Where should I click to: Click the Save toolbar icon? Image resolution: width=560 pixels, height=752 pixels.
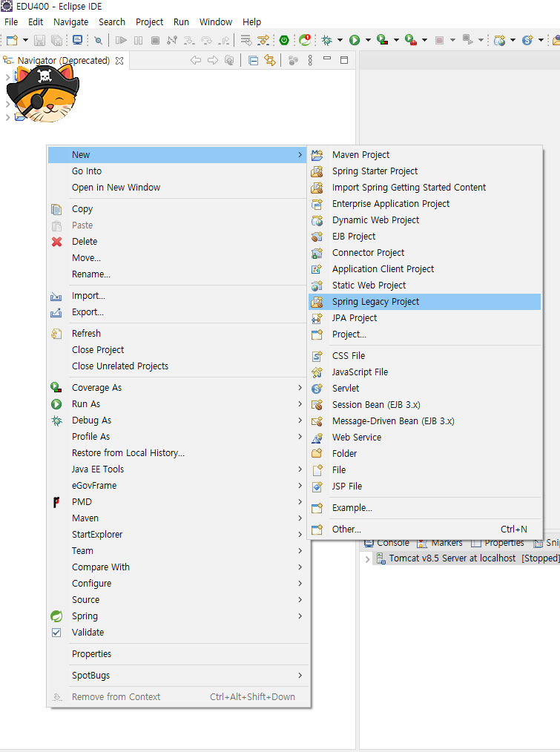39,40
